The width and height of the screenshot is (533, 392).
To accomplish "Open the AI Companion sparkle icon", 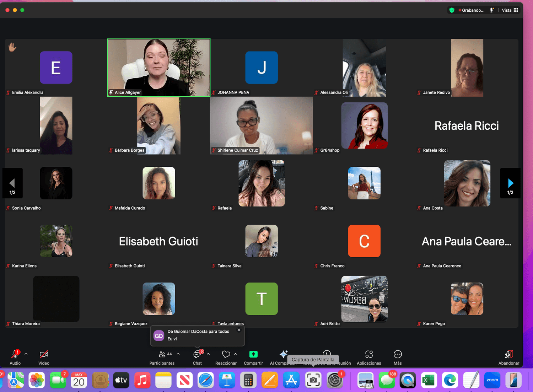I will click(x=284, y=354).
